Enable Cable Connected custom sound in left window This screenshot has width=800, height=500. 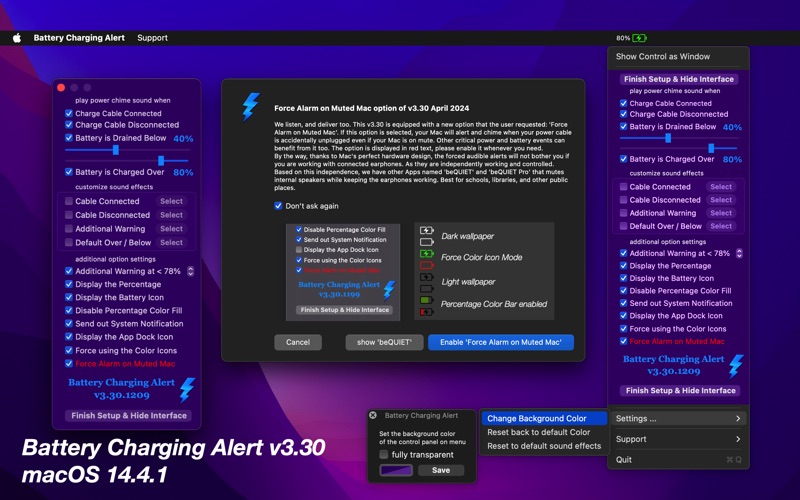click(x=69, y=201)
